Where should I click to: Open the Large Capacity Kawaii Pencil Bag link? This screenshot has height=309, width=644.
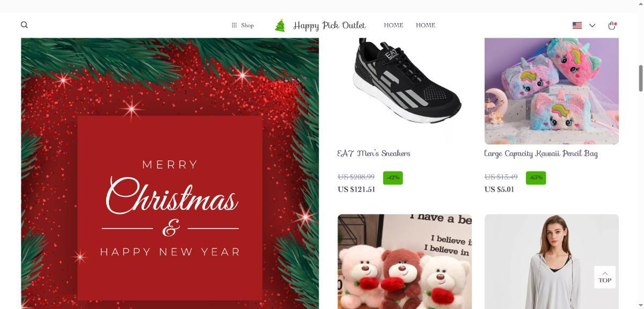point(541,153)
